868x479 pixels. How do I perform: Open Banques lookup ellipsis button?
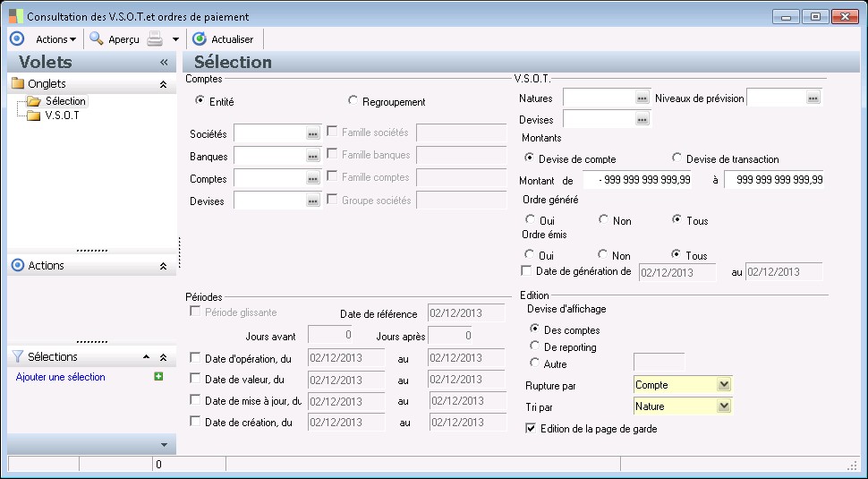click(x=312, y=156)
